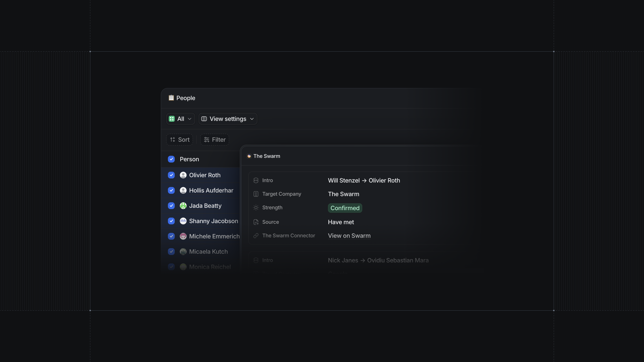644x362 pixels.
Task: Click the Intro row icon for Will Stenzel
Action: [x=256, y=180]
